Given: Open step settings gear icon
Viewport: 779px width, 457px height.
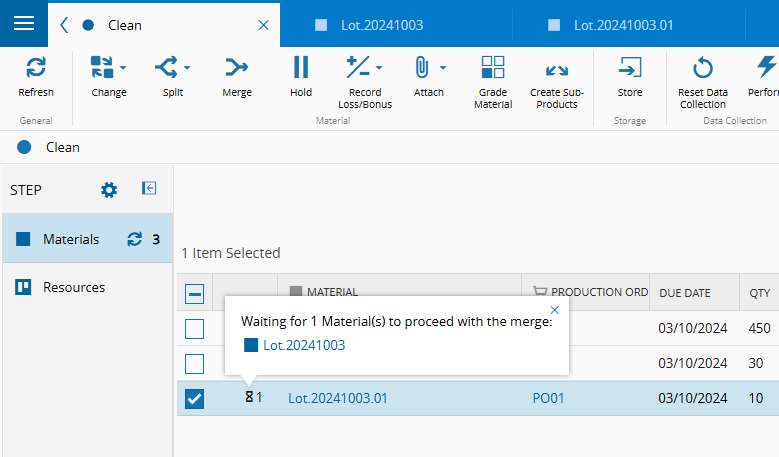Looking at the screenshot, I should pos(109,190).
